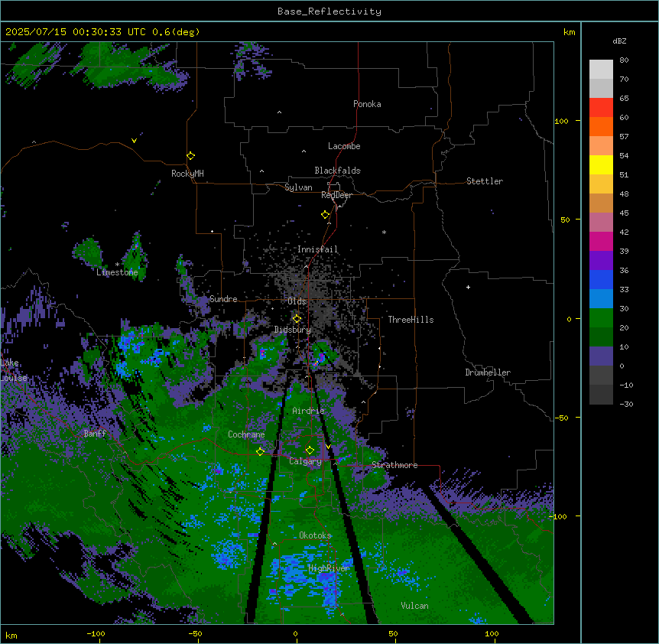This screenshot has height=644, width=659.
Task: Select the HighRiver map label
Action: pyautogui.click(x=329, y=568)
